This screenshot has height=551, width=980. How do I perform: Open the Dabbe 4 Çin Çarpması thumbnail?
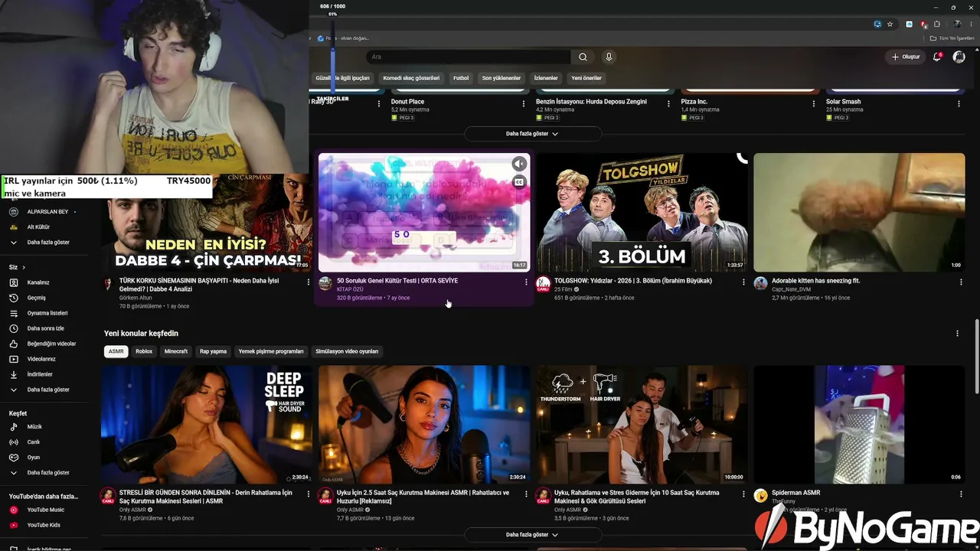point(207,222)
